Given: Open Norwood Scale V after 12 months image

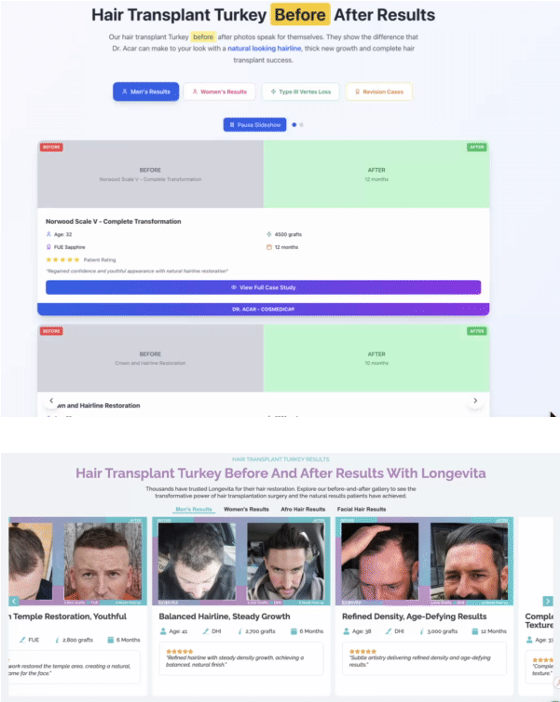Looking at the screenshot, I should coord(376,174).
